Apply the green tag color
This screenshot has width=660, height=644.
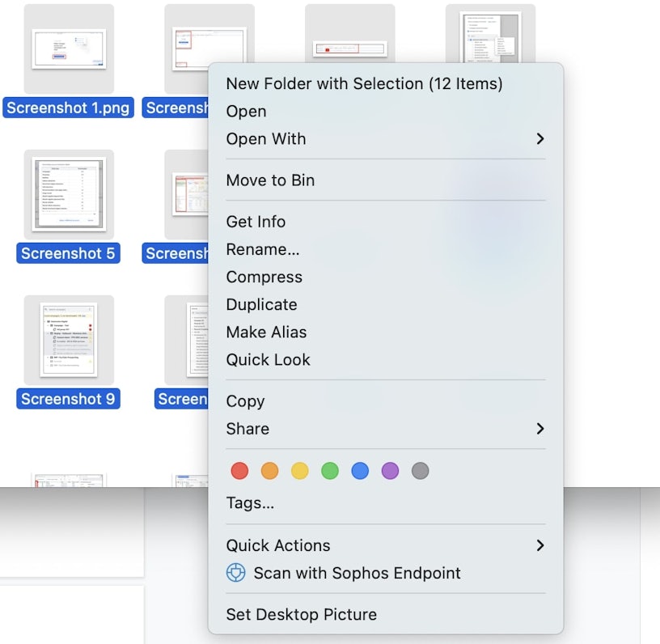point(329,471)
